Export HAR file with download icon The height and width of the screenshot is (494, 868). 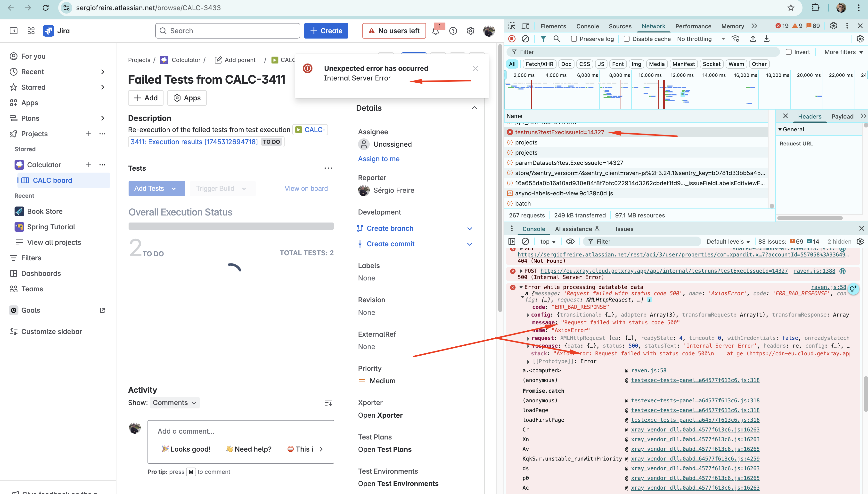coord(767,39)
